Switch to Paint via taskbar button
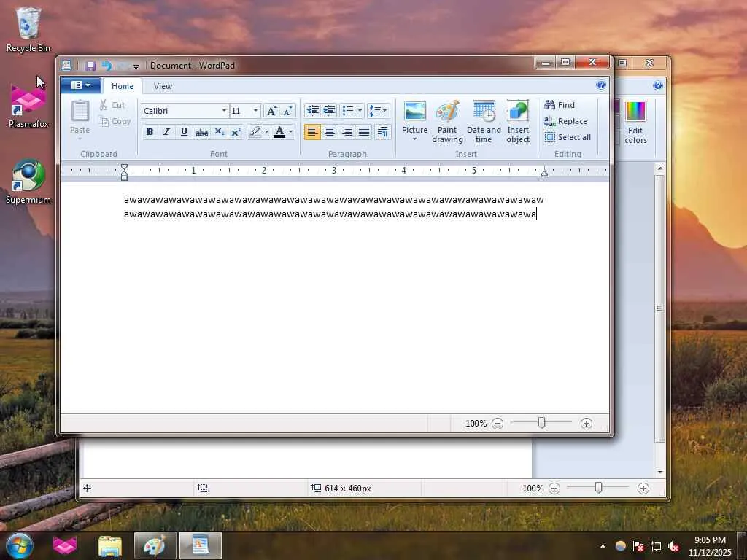The width and height of the screenshot is (747, 560). click(155, 545)
